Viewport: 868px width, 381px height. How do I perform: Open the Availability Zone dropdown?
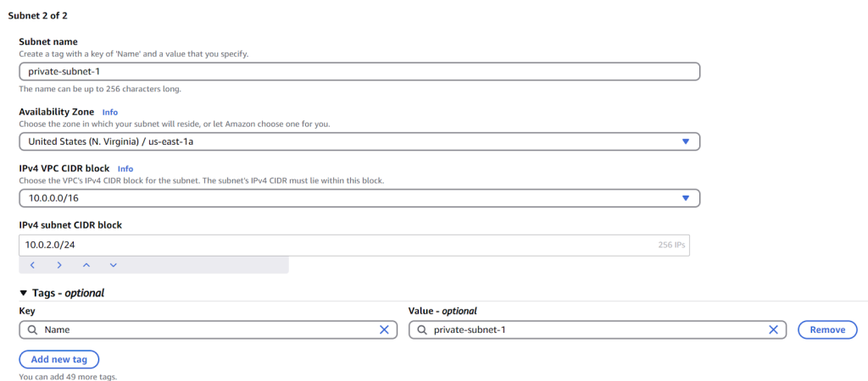pyautogui.click(x=359, y=141)
